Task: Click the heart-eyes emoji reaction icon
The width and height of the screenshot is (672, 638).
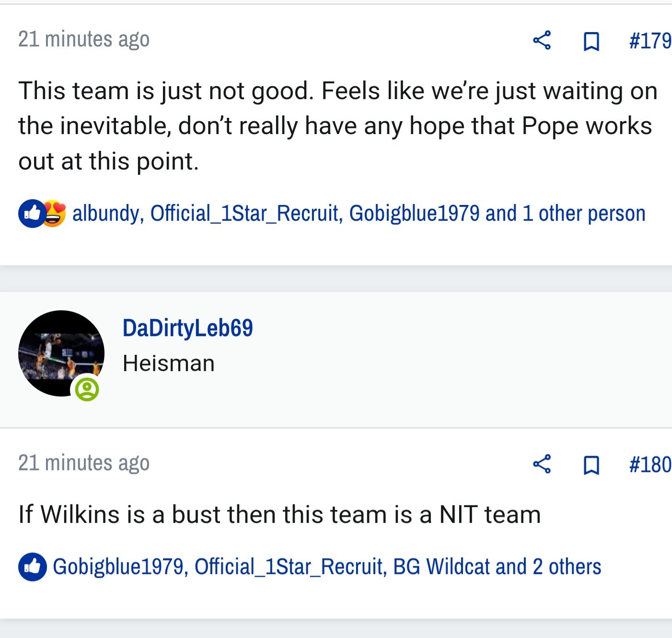Action: tap(54, 214)
